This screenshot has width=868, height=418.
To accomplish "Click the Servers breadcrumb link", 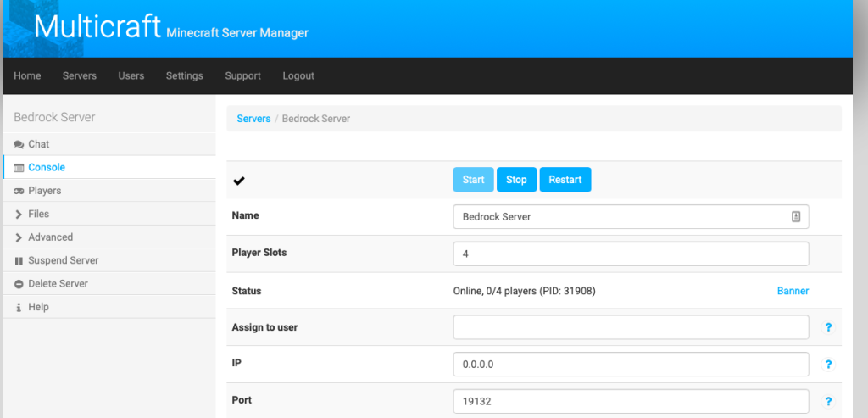I will click(253, 119).
